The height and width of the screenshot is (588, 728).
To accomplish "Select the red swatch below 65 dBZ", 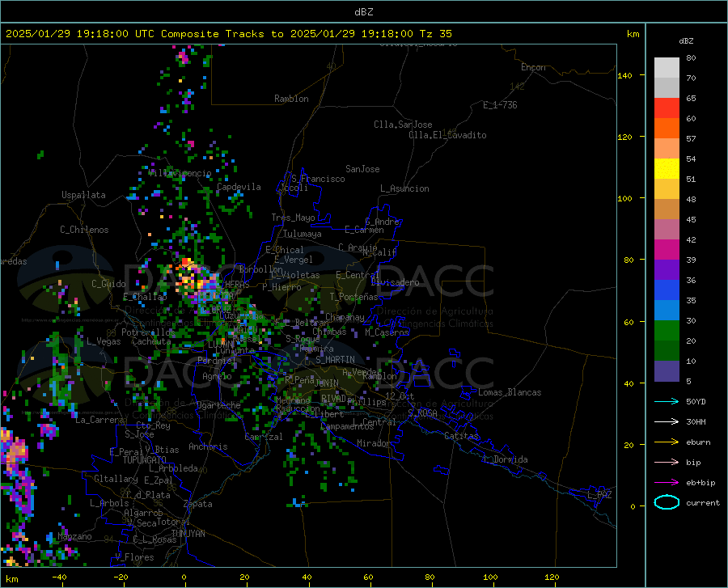I will 667,108.
